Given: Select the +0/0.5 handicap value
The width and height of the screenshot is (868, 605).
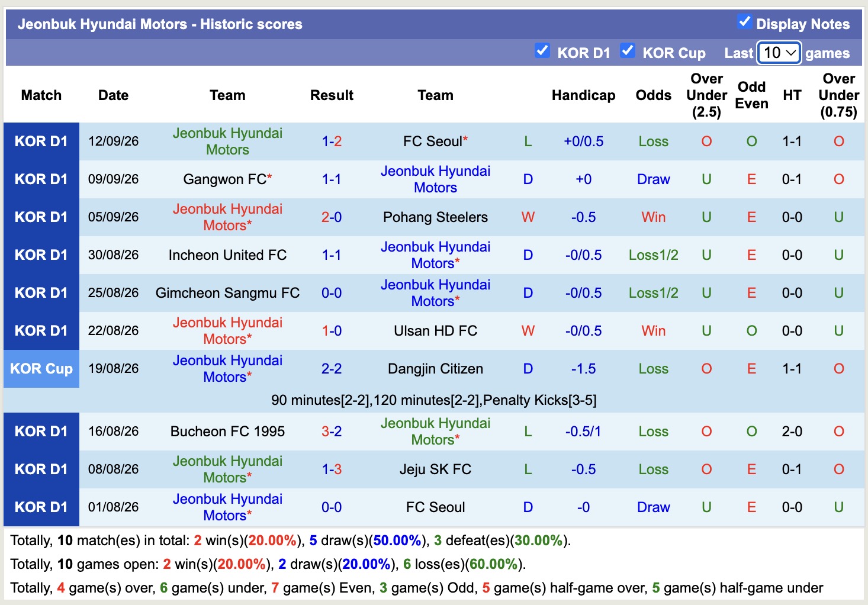Looking at the screenshot, I should point(583,141).
